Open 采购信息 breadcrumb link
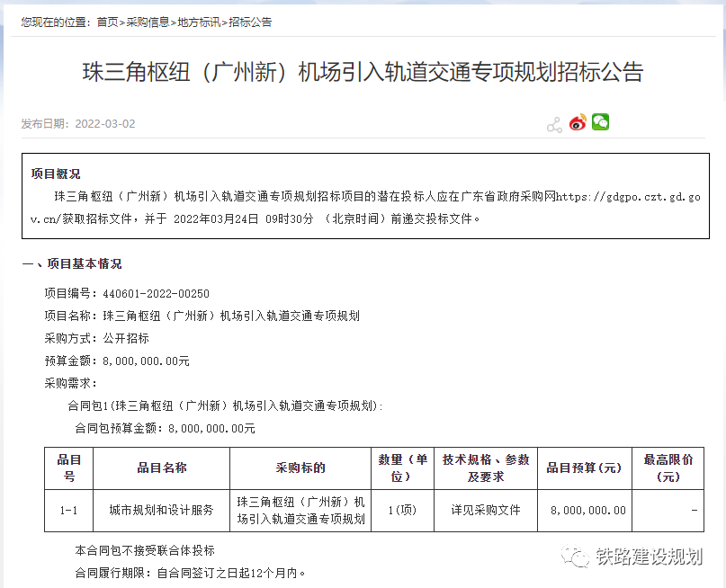The width and height of the screenshot is (726, 588). pos(148,22)
